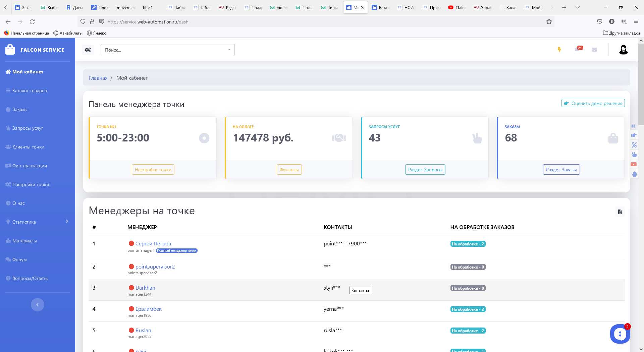Image resolution: width=644 pixels, height=352 pixels.
Task: Open notifications bell with red badge
Action: [577, 50]
